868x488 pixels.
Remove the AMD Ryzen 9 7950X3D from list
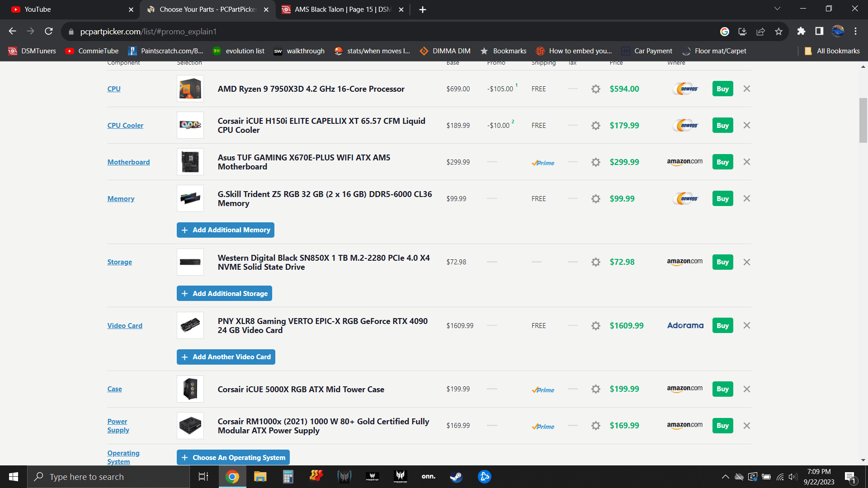(x=747, y=89)
